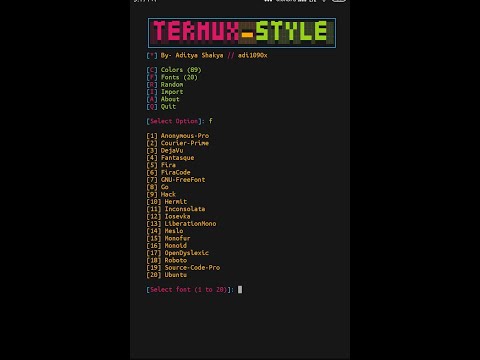Select font entry '[18] Roboto'

tap(167, 261)
